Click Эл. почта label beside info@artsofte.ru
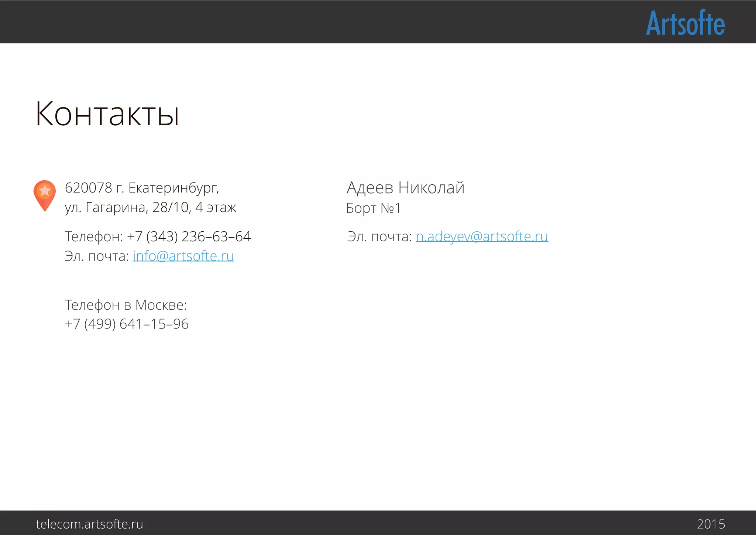The height and width of the screenshot is (535, 756). coord(96,256)
